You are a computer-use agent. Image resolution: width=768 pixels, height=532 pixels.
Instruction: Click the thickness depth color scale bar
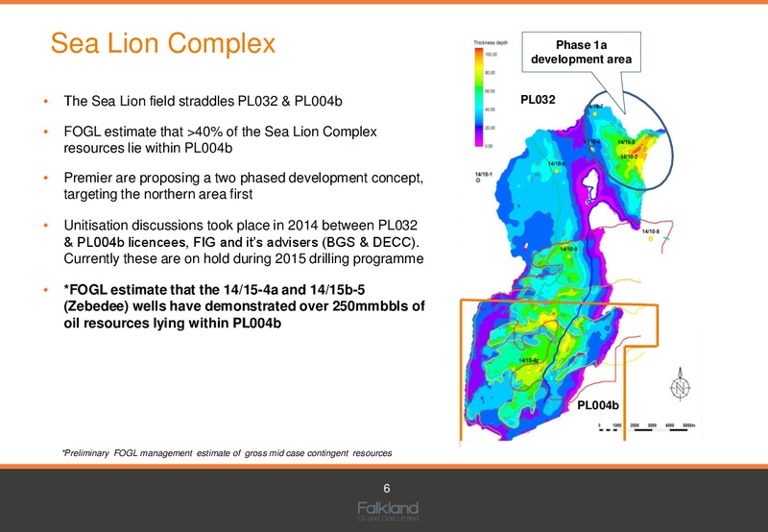pyautogui.click(x=478, y=98)
